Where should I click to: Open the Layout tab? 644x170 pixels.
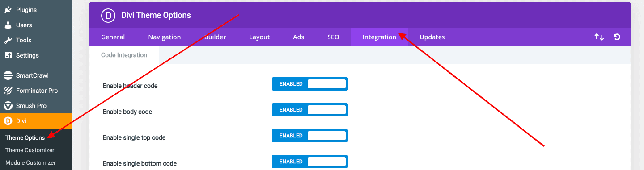(x=259, y=37)
